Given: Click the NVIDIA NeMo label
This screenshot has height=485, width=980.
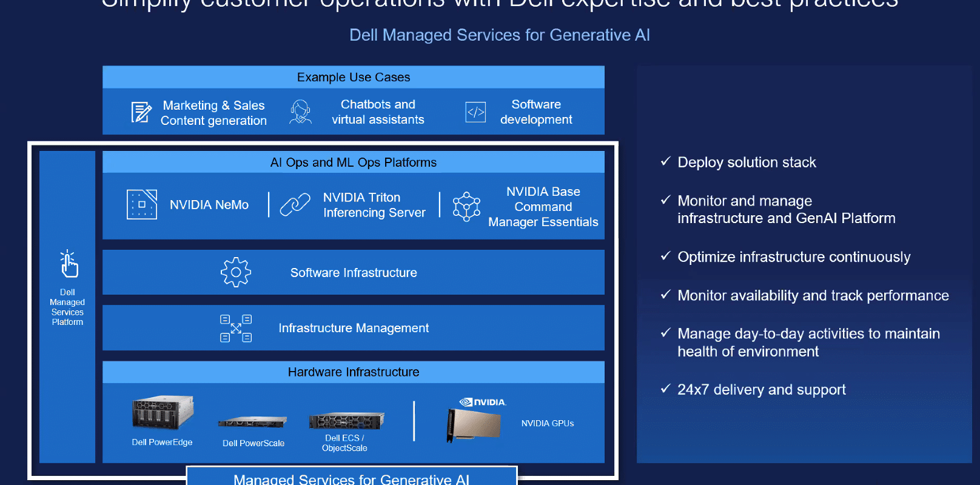Looking at the screenshot, I should [x=209, y=205].
